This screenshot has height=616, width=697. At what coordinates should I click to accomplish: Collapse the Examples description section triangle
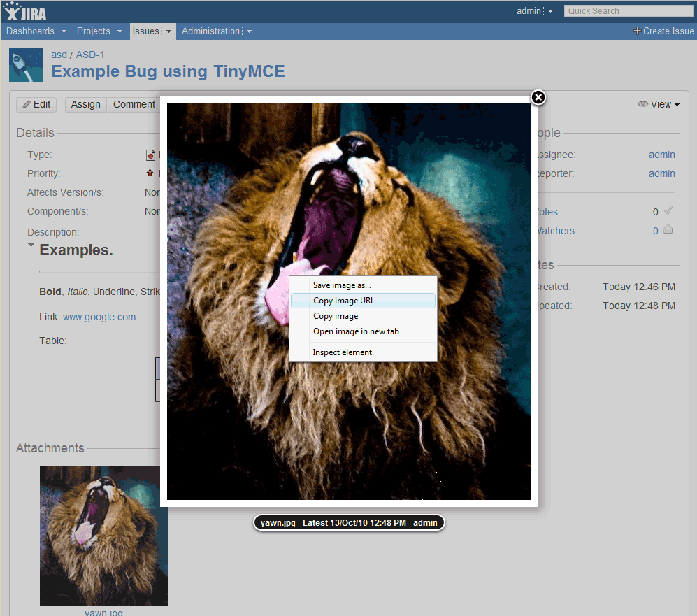pyautogui.click(x=30, y=245)
